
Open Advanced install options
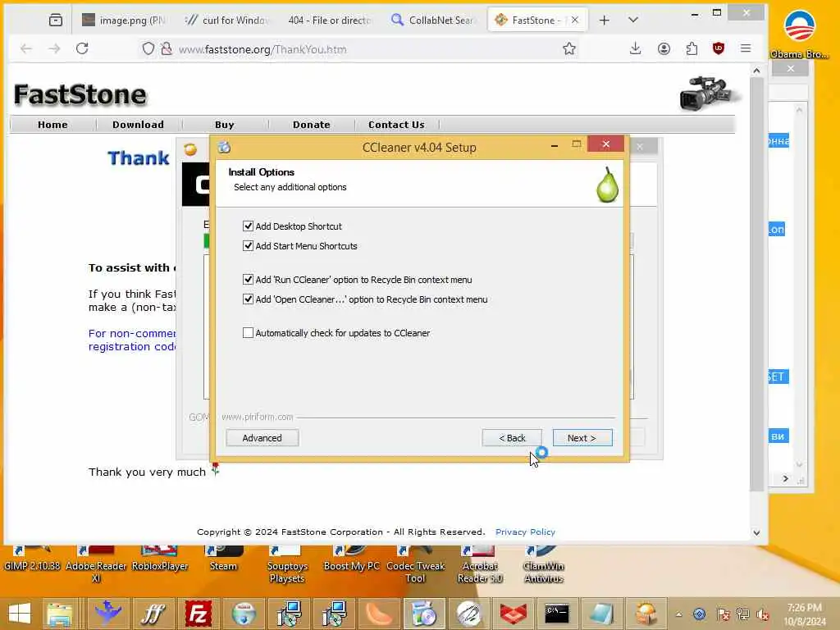click(x=262, y=438)
